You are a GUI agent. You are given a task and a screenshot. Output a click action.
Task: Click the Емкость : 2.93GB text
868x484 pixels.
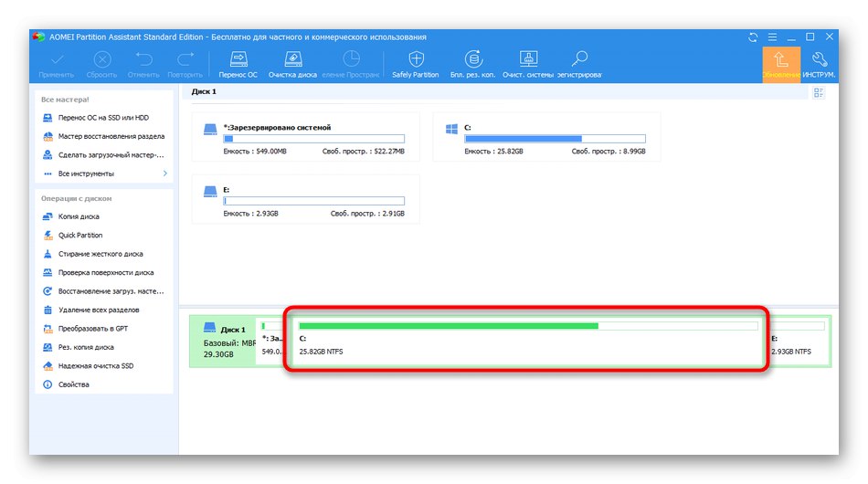250,214
